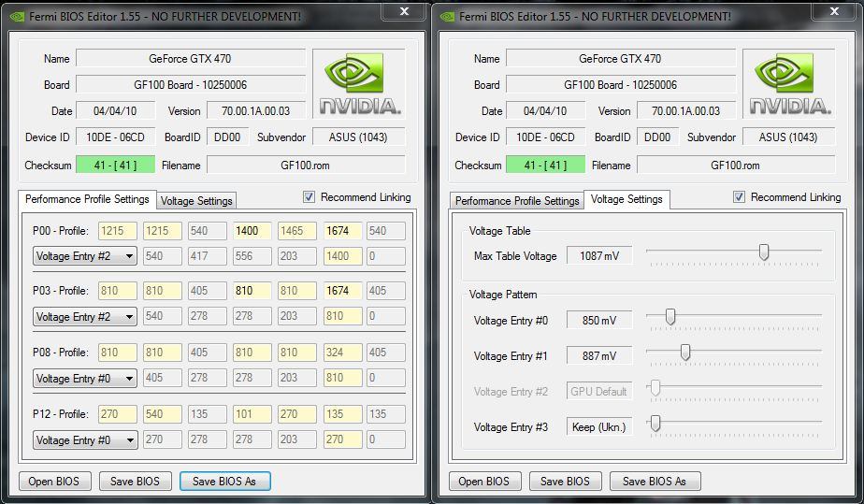Screen dimensions: 864x504
Task: Click Open BIOS in left window
Action: click(54, 482)
